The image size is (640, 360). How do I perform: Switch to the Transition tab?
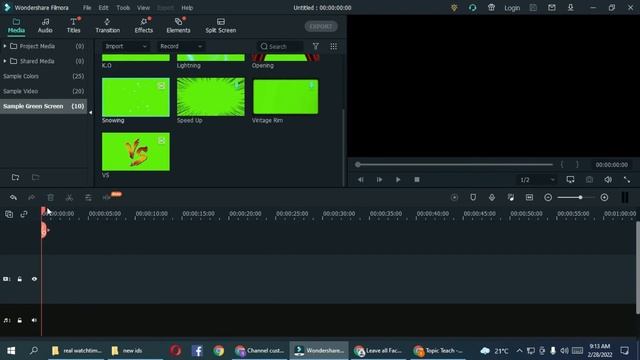pos(107,25)
